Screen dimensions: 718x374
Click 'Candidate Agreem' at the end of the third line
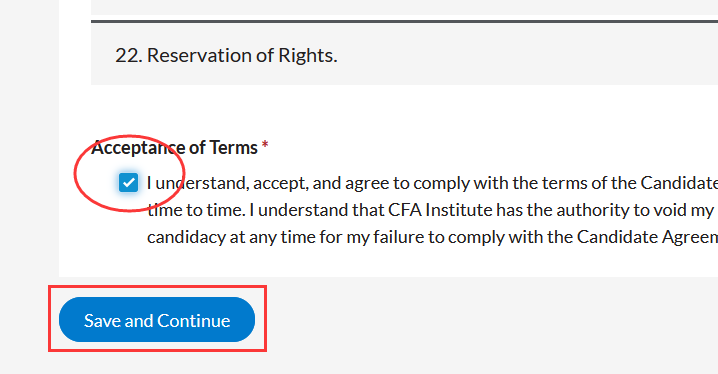(647, 237)
